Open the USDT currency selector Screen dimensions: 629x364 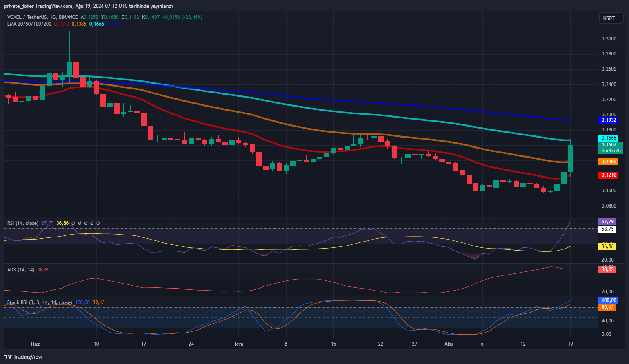tap(611, 18)
